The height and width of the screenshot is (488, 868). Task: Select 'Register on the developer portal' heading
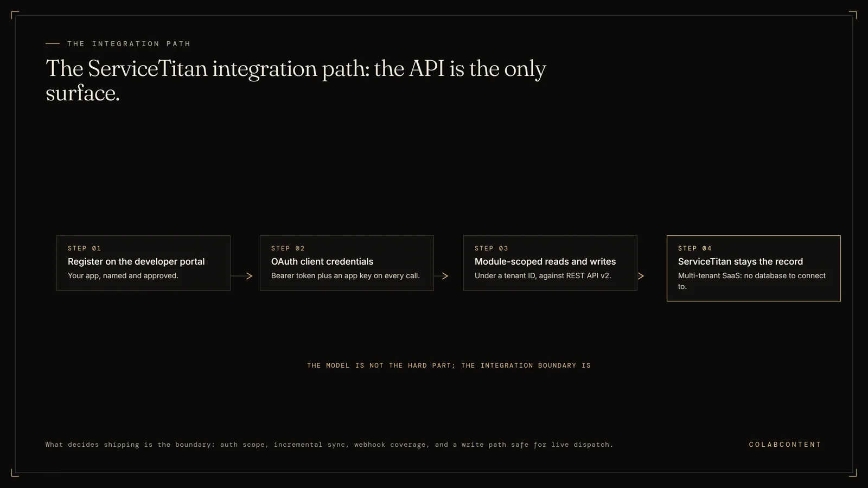(x=136, y=261)
